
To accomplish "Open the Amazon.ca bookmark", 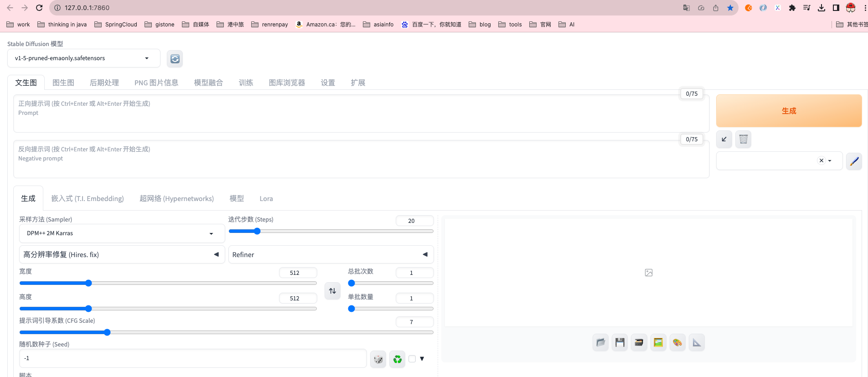I will 325,24.
